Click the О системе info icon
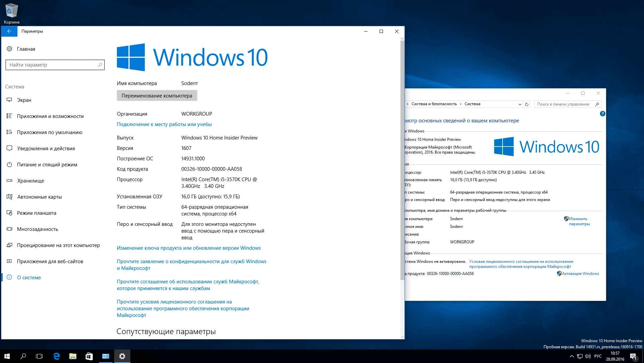 point(9,278)
